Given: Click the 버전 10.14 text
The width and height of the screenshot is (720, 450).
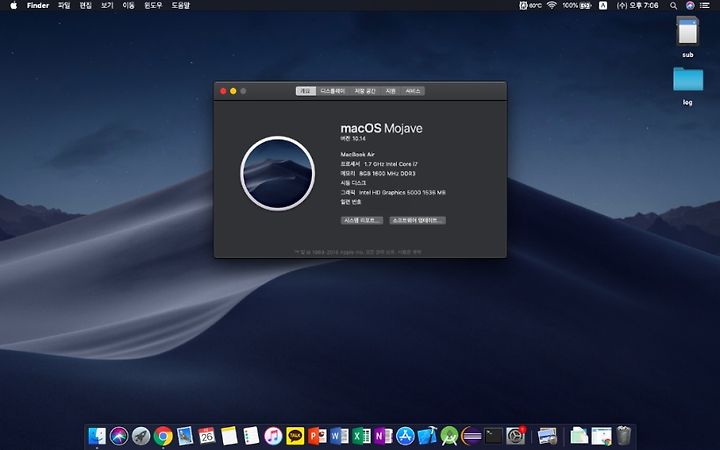Looking at the screenshot, I should 353,138.
